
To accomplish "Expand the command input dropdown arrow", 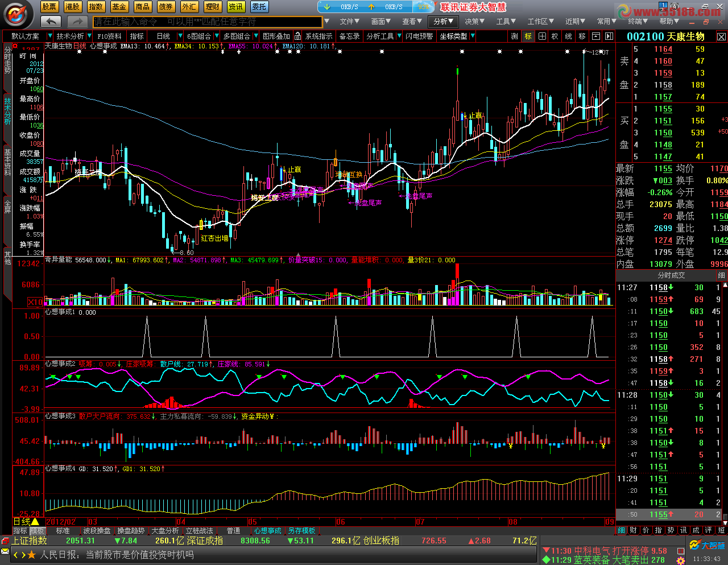I will point(326,22).
